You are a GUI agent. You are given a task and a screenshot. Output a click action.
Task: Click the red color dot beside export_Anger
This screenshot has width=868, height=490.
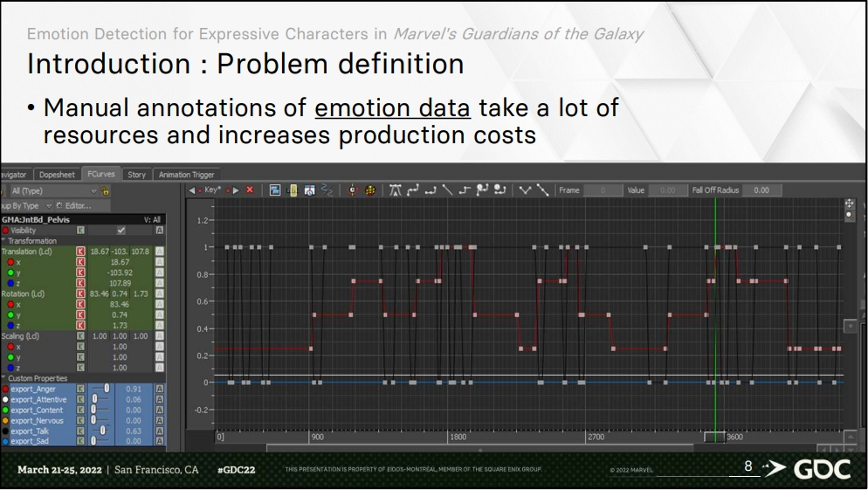click(x=5, y=389)
